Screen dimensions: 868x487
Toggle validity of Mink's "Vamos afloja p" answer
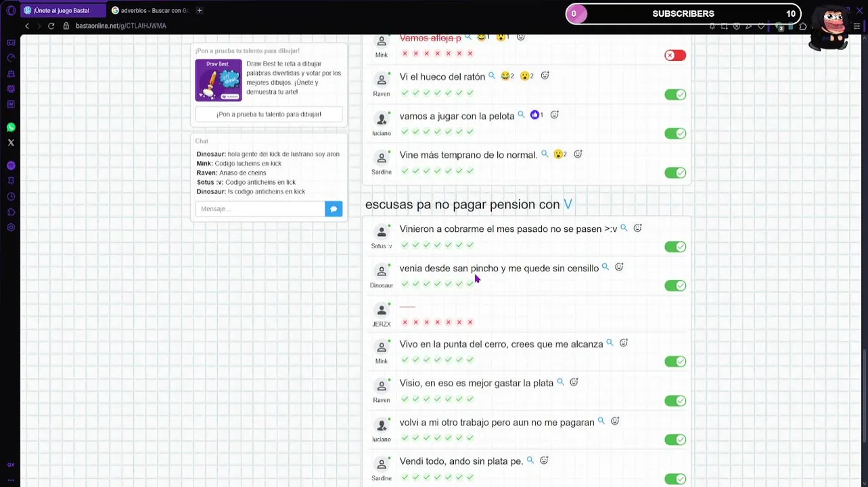[x=675, y=55]
